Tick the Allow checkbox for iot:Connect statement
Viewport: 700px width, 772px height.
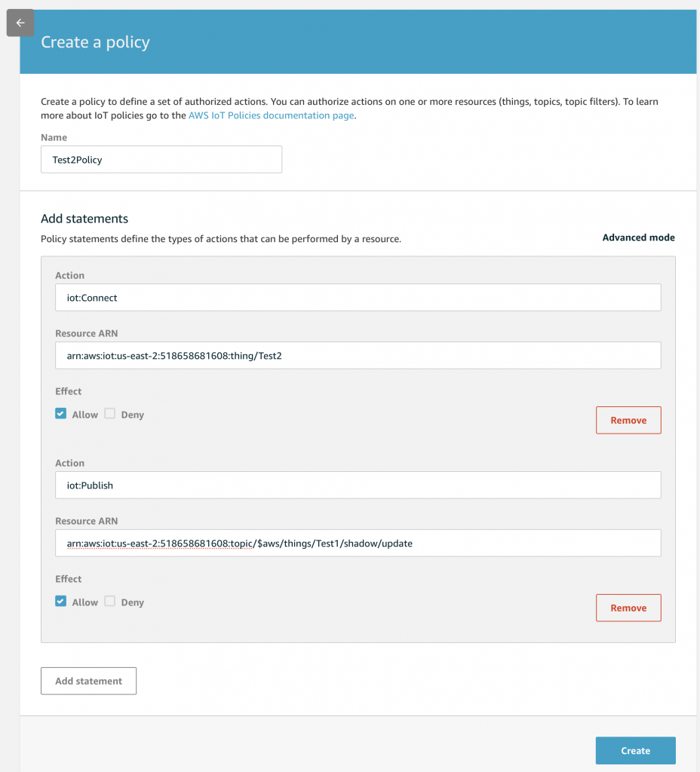(x=60, y=414)
